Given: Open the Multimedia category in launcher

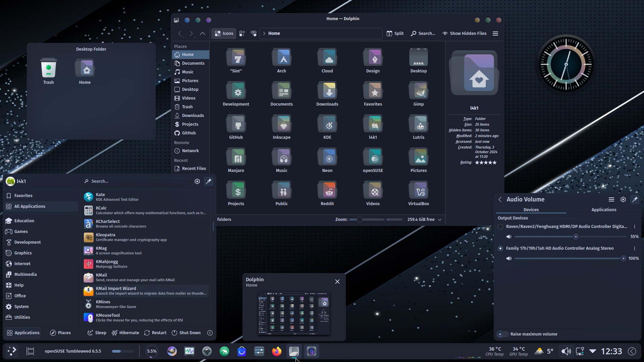Looking at the screenshot, I should (41, 275).
